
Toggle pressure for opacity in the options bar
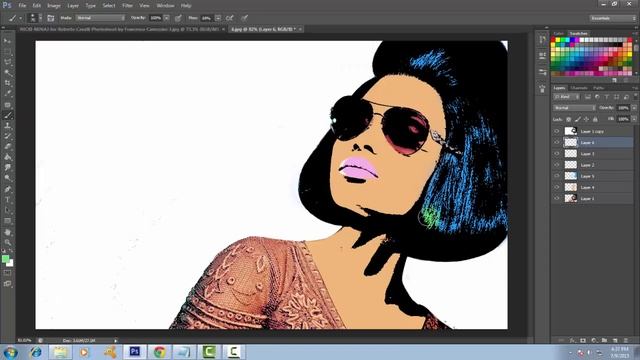[178, 18]
